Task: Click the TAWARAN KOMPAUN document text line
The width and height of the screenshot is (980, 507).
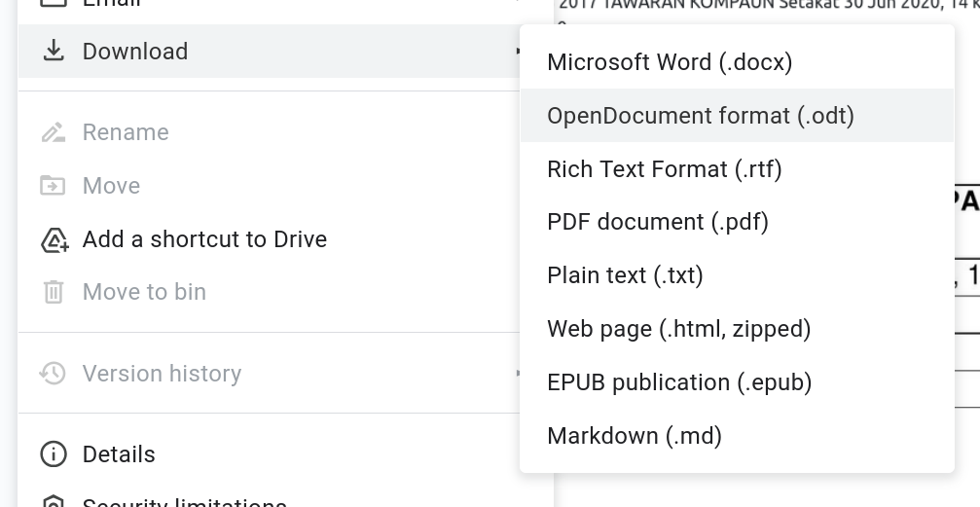Action: (x=759, y=5)
